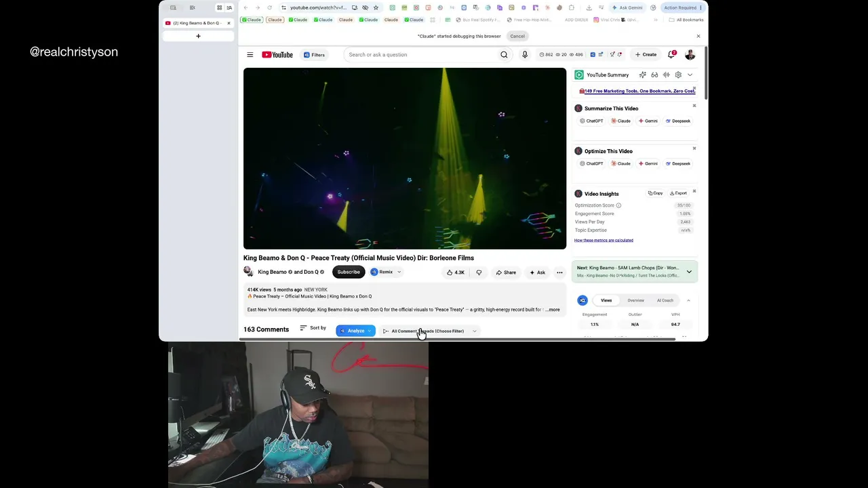Open the account avatar menu

tap(690, 55)
